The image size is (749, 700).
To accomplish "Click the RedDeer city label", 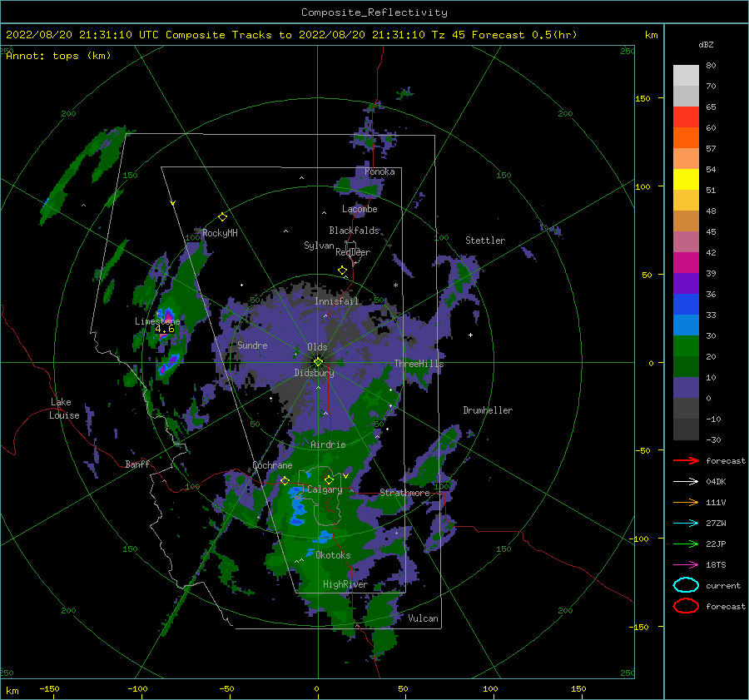I will pos(353,252).
